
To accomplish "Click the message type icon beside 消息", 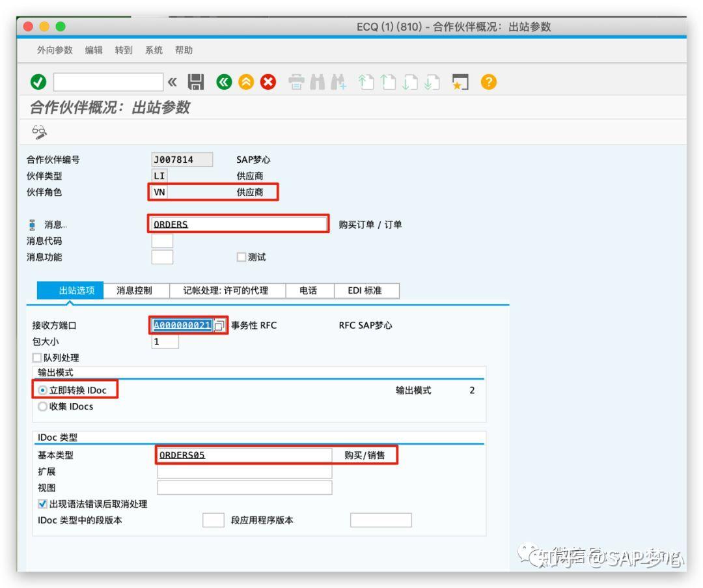I will [32, 224].
